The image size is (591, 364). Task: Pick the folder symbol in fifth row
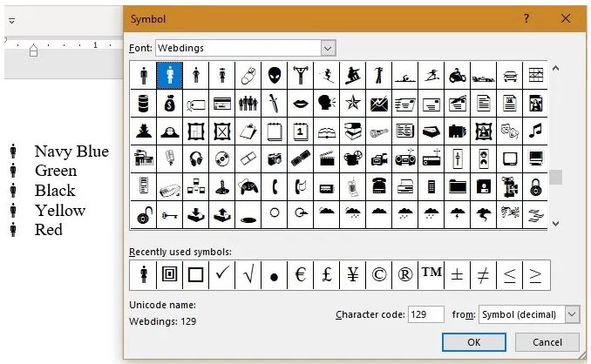pos(458,186)
